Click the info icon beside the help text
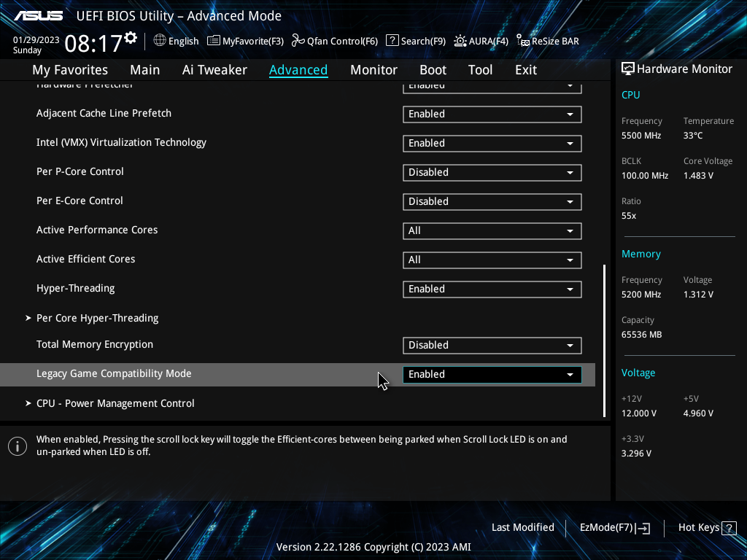747x560 pixels. click(x=18, y=446)
